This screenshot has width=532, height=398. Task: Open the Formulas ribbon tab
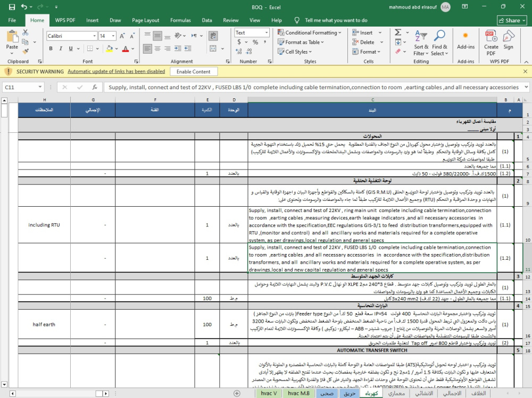click(x=180, y=20)
